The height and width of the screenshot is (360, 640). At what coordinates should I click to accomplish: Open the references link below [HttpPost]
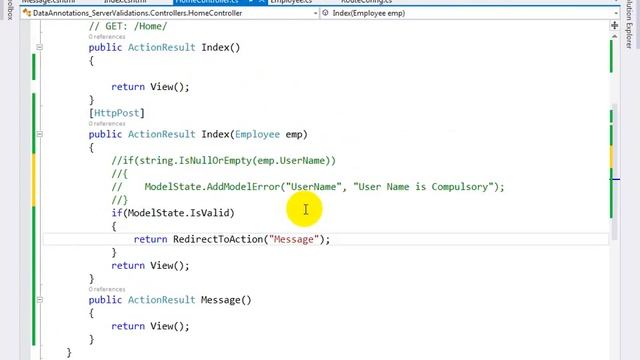pyautogui.click(x=107, y=124)
